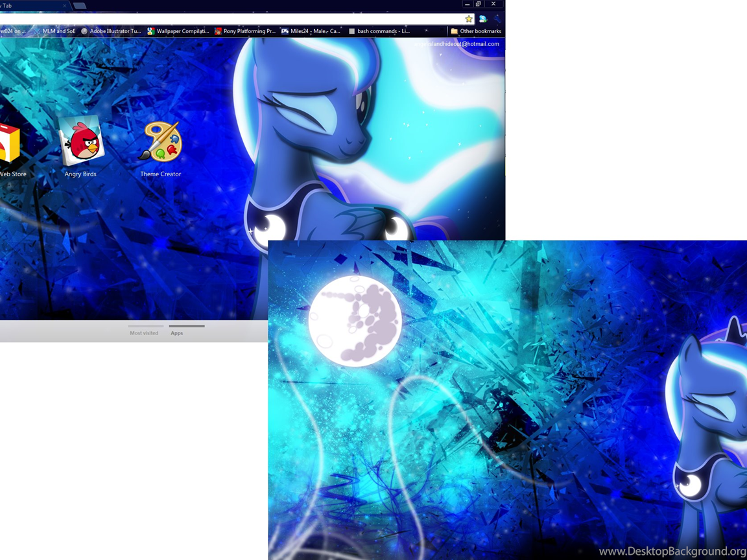Switch to the Apps section
Image resolution: width=747 pixels, height=560 pixels.
point(177,332)
